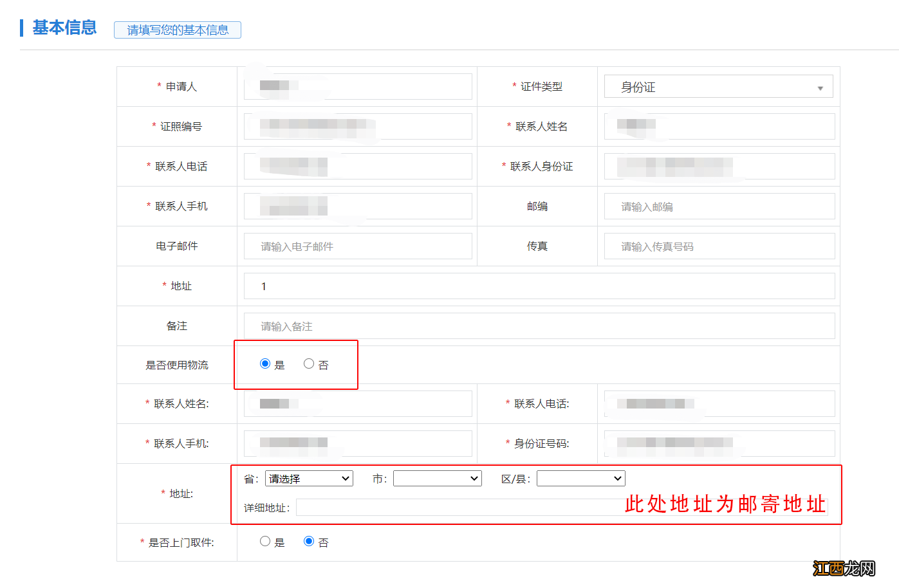Screen dimensions: 899x588
Task: Expand the 市 city dropdown
Action: tap(438, 479)
